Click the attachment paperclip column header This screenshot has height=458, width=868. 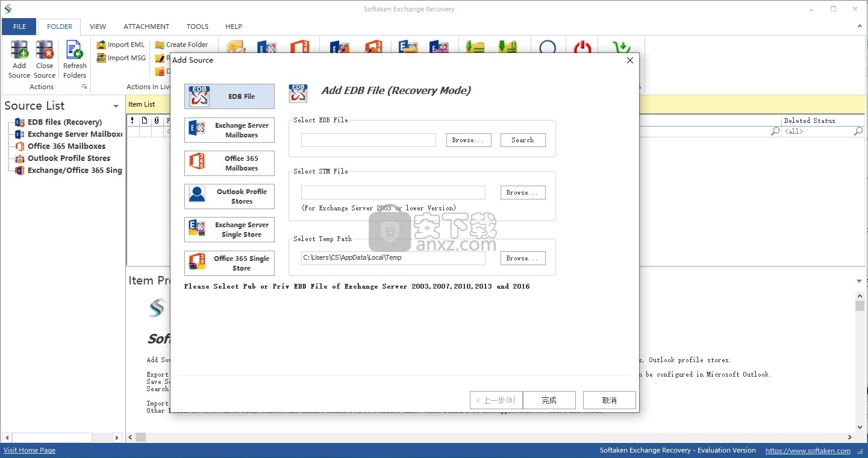[157, 121]
